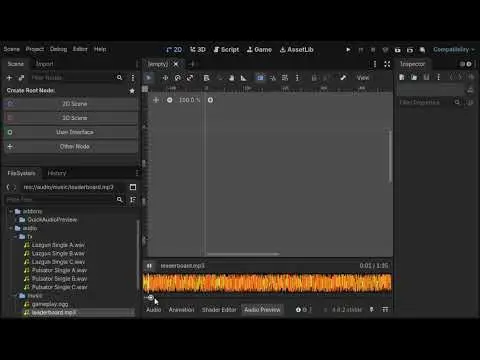This screenshot has height=360, width=480.
Task: Collapse the audio folder
Action: click(x=11, y=228)
